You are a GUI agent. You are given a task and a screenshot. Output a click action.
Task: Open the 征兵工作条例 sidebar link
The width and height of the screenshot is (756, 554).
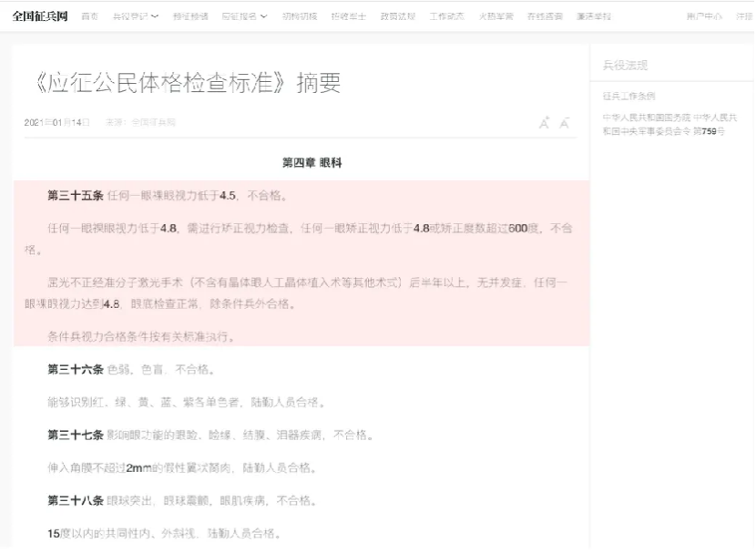628,96
